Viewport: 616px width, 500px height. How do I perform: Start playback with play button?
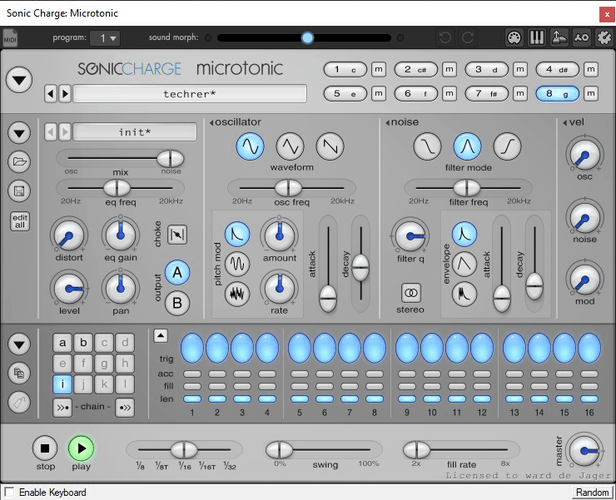point(81,448)
